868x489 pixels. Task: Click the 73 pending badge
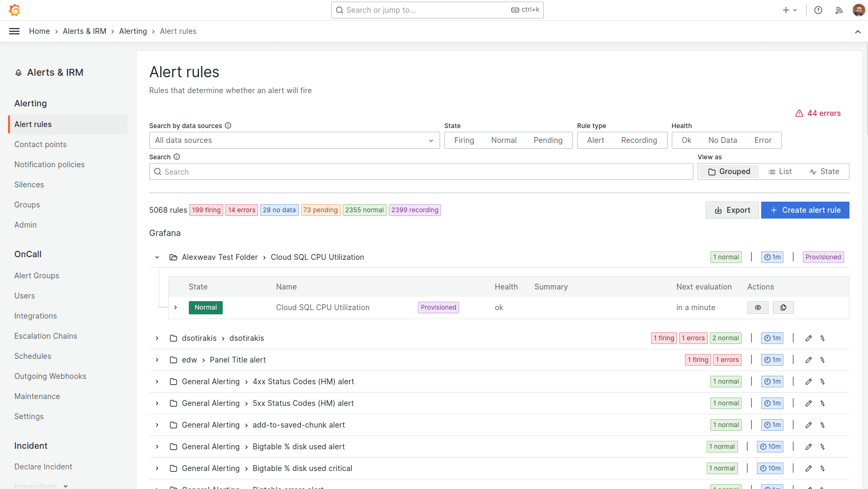pos(321,210)
